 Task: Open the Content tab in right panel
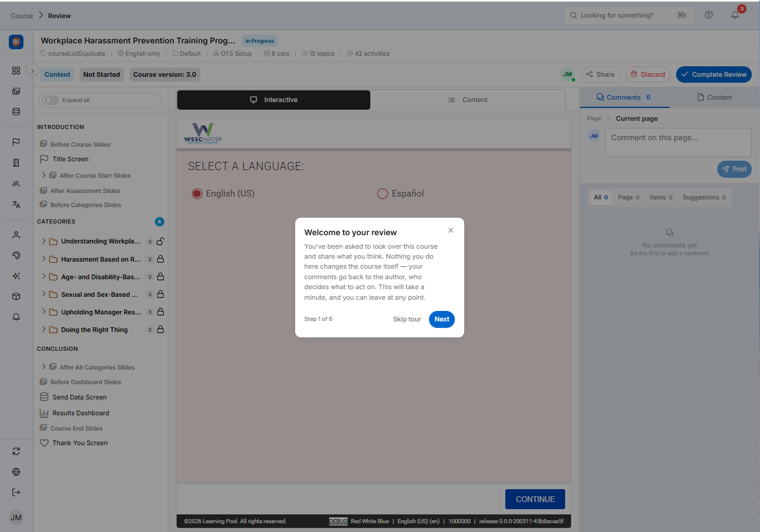pyautogui.click(x=714, y=97)
